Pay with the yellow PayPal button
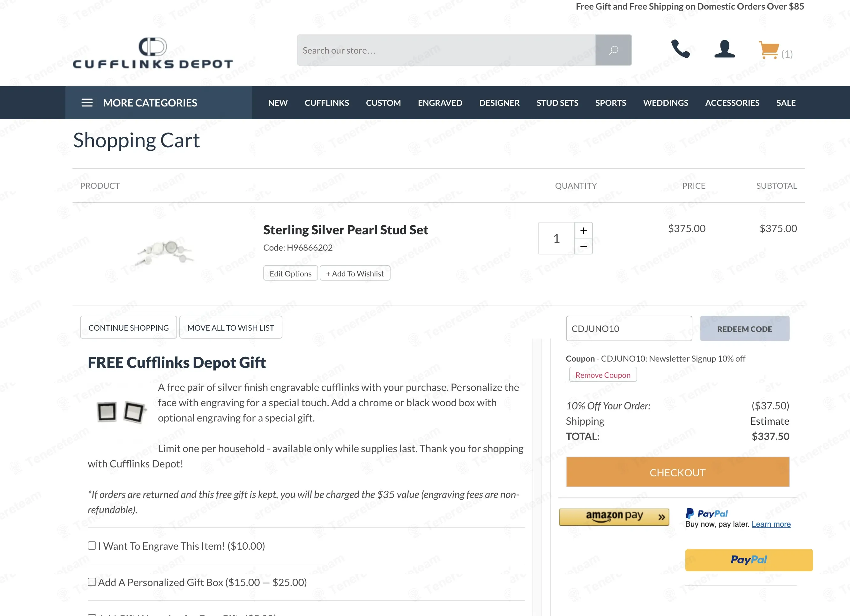 tap(749, 560)
